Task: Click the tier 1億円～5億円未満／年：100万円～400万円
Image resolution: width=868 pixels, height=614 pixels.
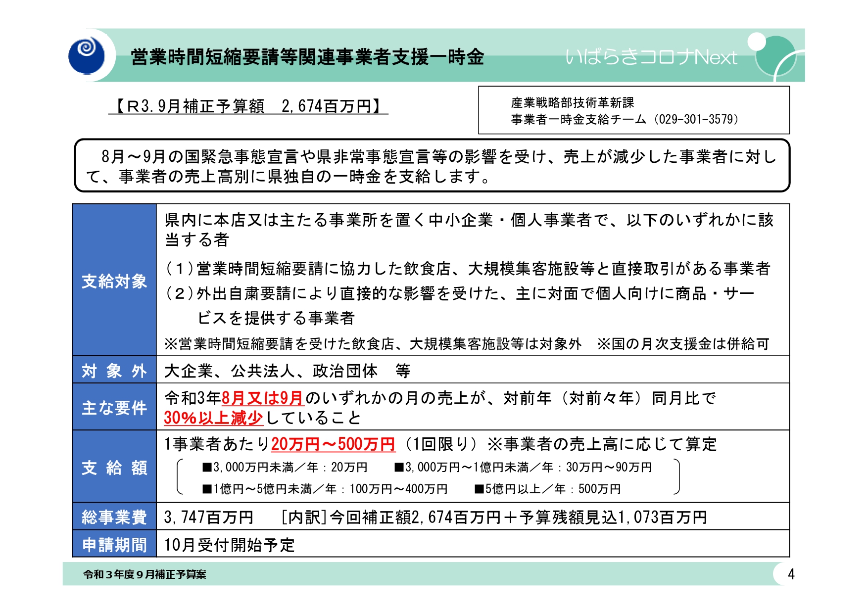Action: tap(325, 489)
